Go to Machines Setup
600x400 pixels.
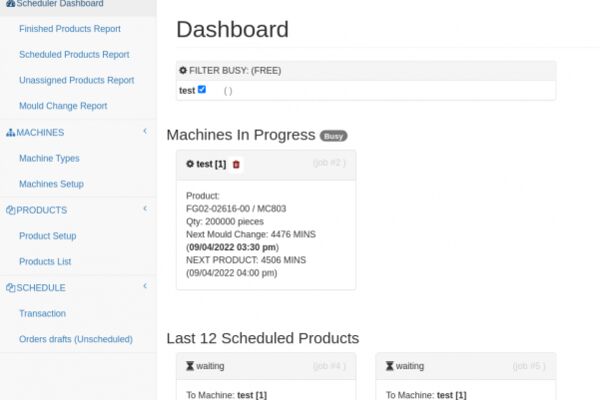point(51,184)
